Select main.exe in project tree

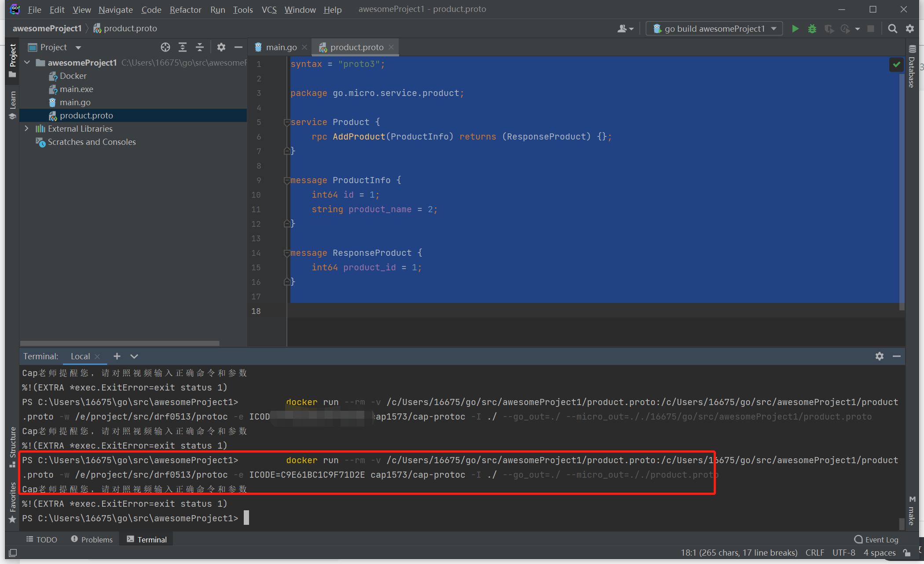(76, 89)
